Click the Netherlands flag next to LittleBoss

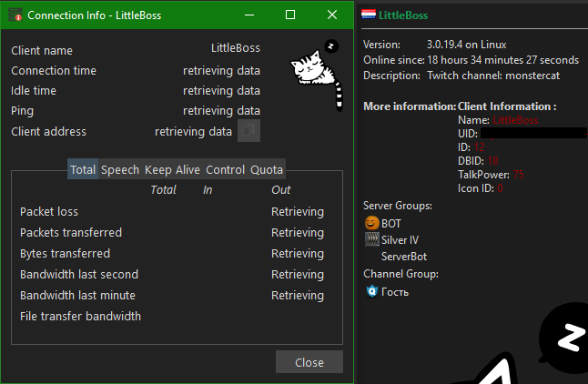(369, 15)
